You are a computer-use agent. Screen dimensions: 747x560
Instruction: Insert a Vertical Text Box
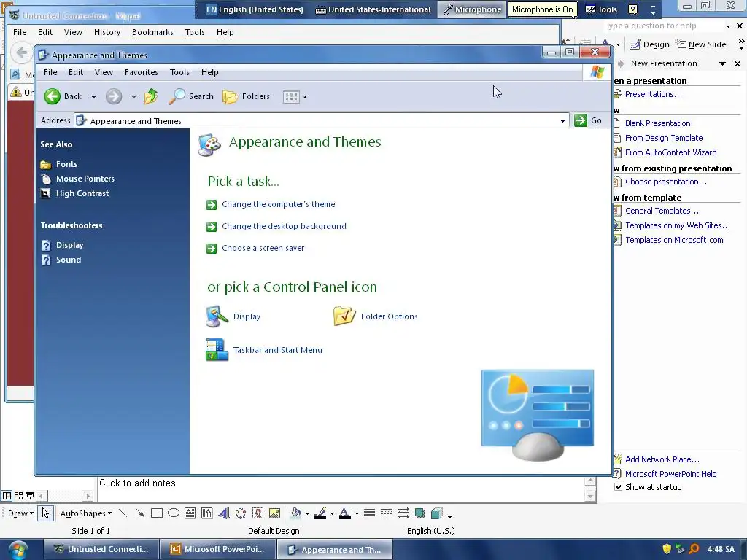[206, 513]
